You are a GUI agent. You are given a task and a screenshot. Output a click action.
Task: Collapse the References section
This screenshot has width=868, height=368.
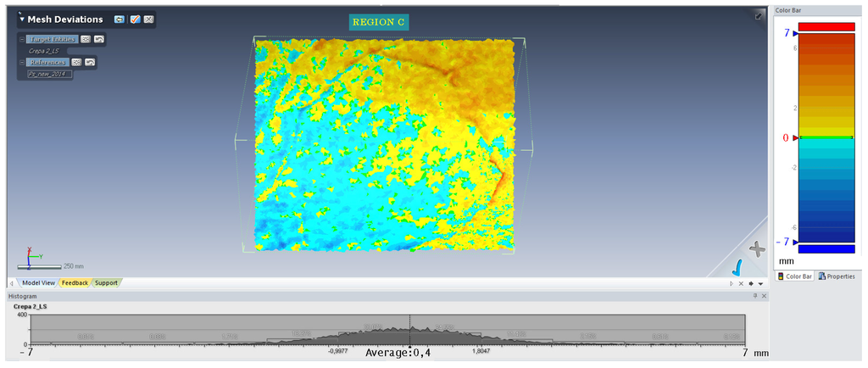click(22, 63)
